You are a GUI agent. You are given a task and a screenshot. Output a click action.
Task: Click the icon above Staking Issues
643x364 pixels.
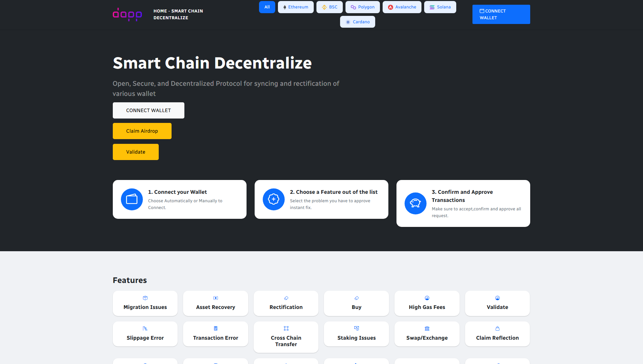(x=356, y=328)
